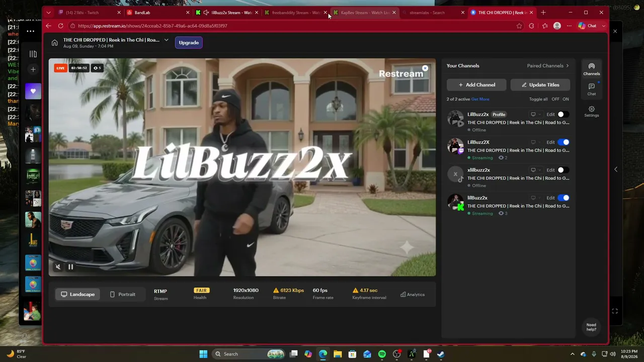Open File Explorer from the taskbar

tap(338, 354)
